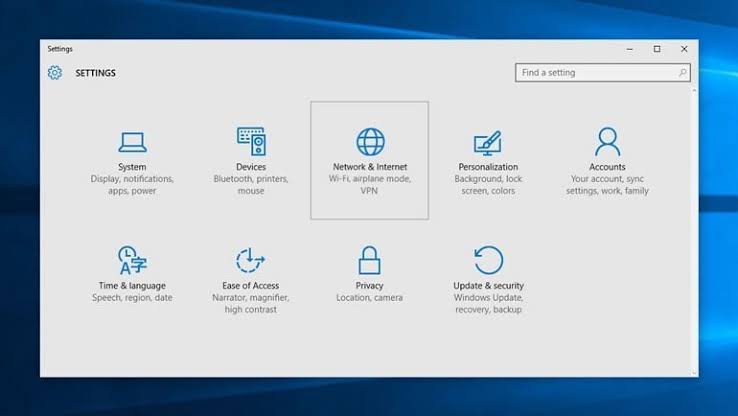
Task: Open the Time & language clock icon
Action: tap(132, 260)
